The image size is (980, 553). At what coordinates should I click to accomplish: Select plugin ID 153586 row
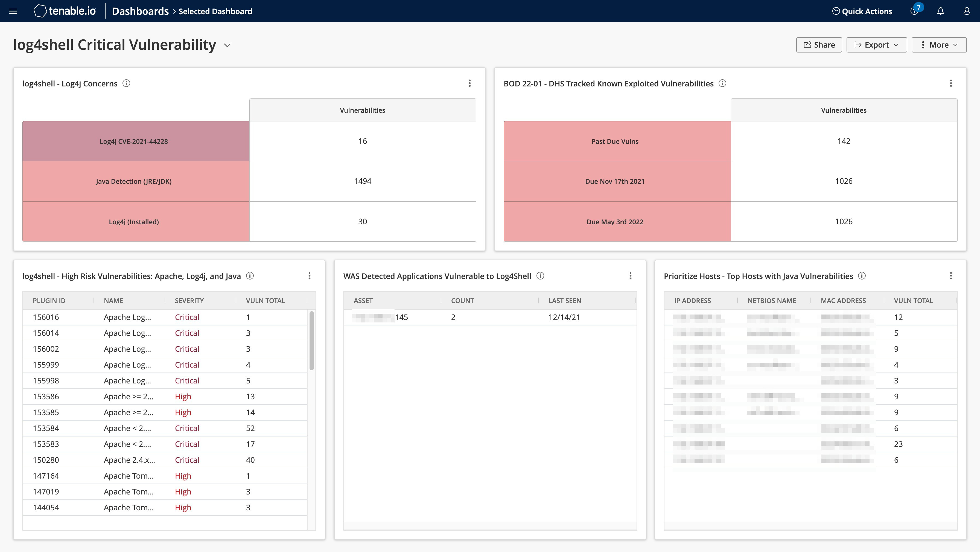[165, 397]
